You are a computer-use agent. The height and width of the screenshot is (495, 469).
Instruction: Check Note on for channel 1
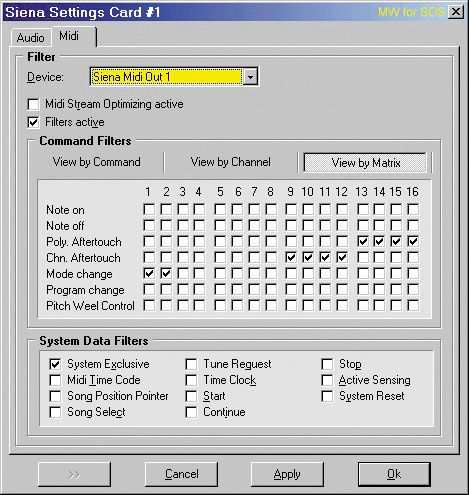click(149, 209)
